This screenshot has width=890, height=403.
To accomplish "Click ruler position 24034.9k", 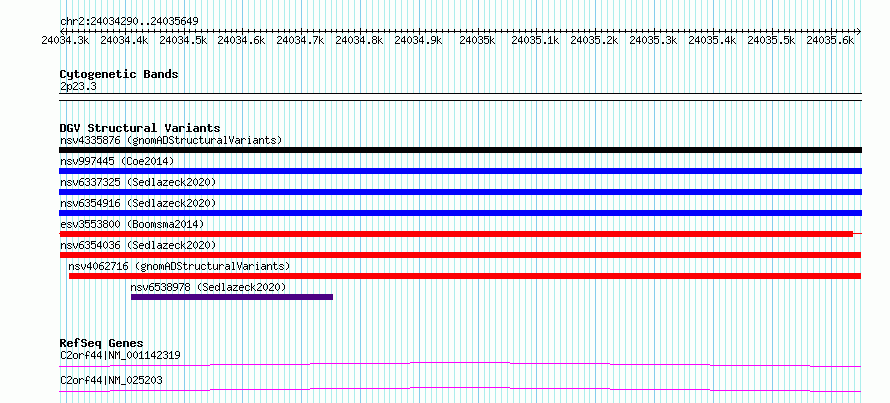I will [x=418, y=40].
